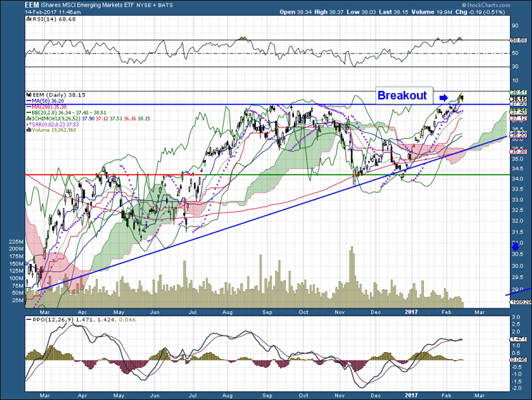
Task: Click the green 37.43 price tag on right axis
Action: 518,112
